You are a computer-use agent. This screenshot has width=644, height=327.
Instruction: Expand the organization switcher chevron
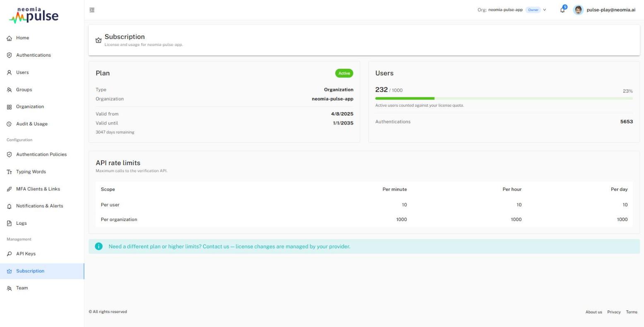(544, 10)
